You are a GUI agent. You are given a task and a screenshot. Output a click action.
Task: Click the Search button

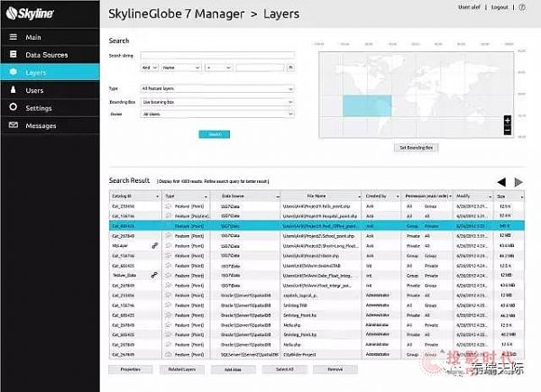coord(215,133)
